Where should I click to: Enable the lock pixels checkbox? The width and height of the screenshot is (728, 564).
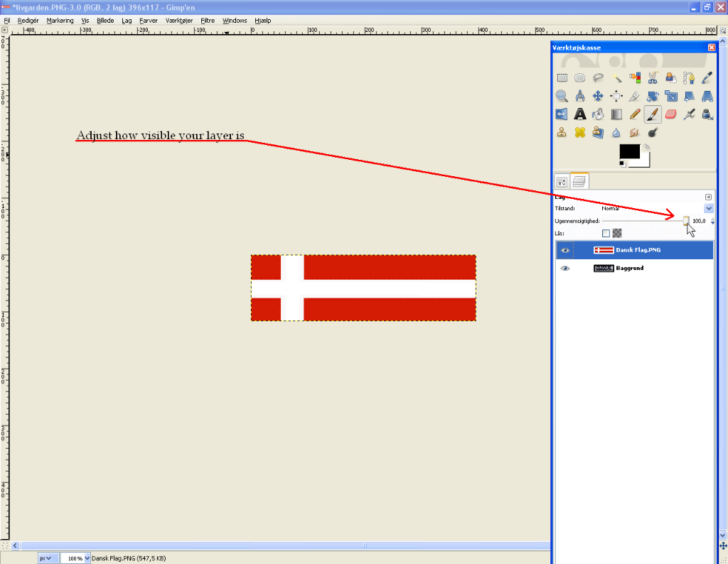(x=606, y=233)
